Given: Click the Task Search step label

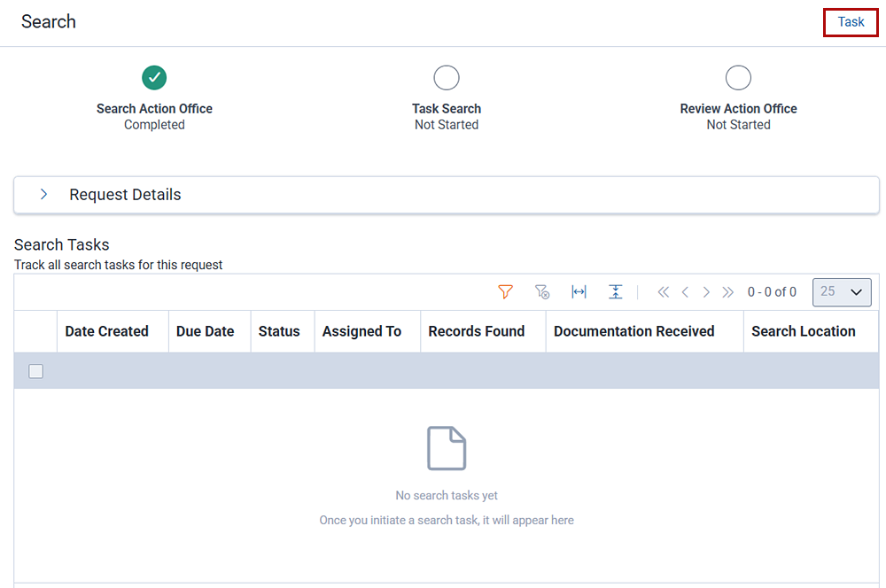Looking at the screenshot, I should coord(447,109).
